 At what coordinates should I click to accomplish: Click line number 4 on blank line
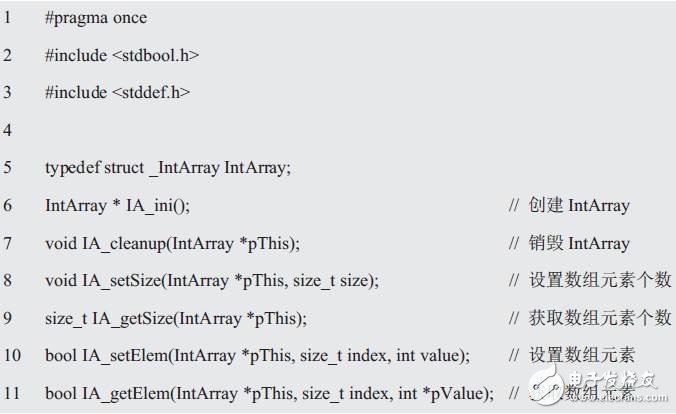(7, 130)
